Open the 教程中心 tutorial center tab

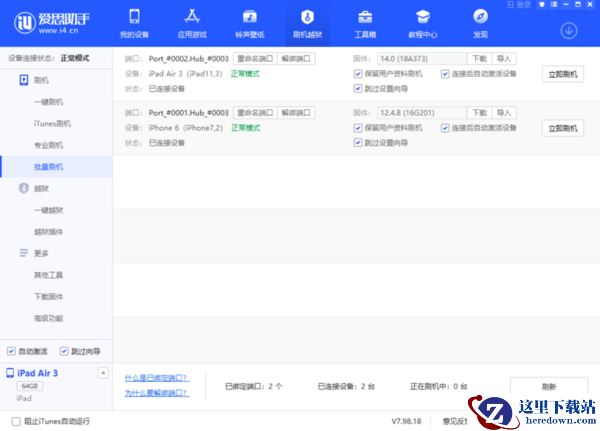[x=423, y=24]
